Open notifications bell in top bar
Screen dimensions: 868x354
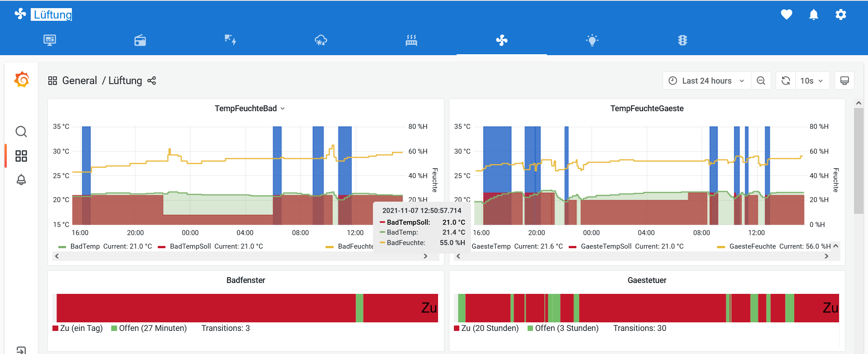click(x=814, y=14)
